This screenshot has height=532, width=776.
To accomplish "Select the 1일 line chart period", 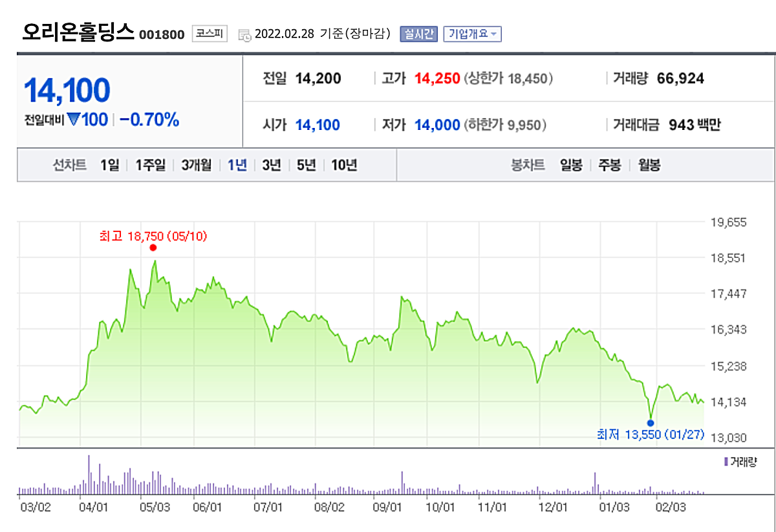I will click(109, 165).
